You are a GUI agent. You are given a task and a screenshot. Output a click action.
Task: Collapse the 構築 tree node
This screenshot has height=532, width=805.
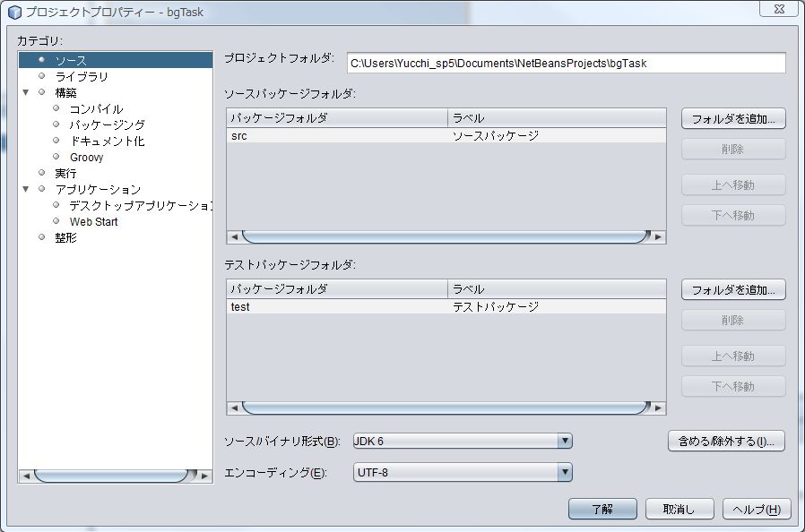(x=26, y=92)
